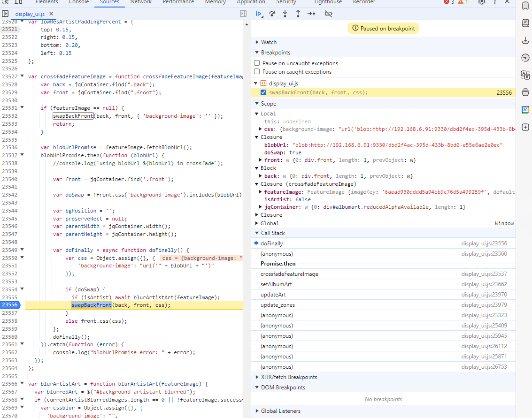Open the Performance tab
The width and height of the screenshot is (532, 418).
coord(178,2)
